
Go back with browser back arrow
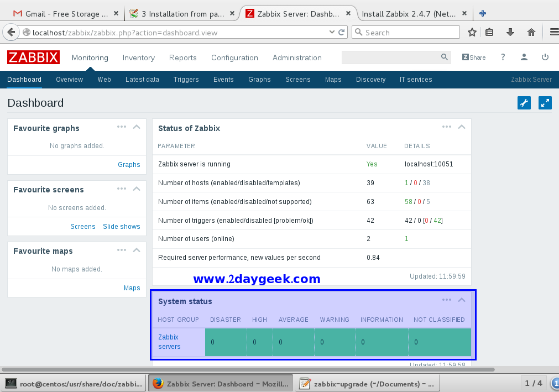point(11,33)
